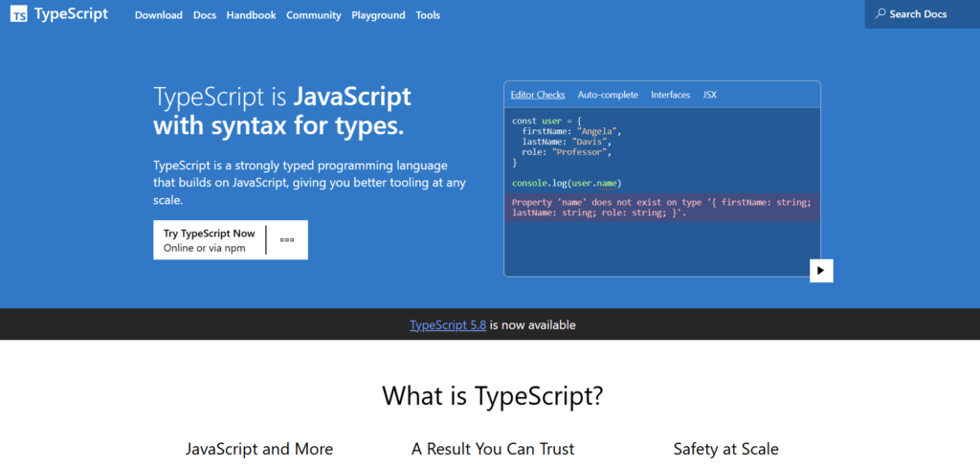980x467 pixels.
Task: Click the lastName: "Davis" code line
Action: click(x=567, y=142)
